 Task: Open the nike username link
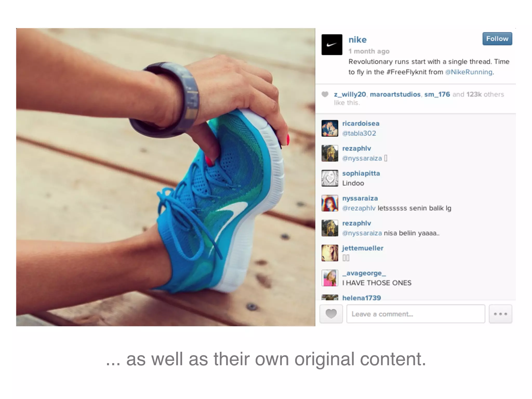(x=357, y=40)
